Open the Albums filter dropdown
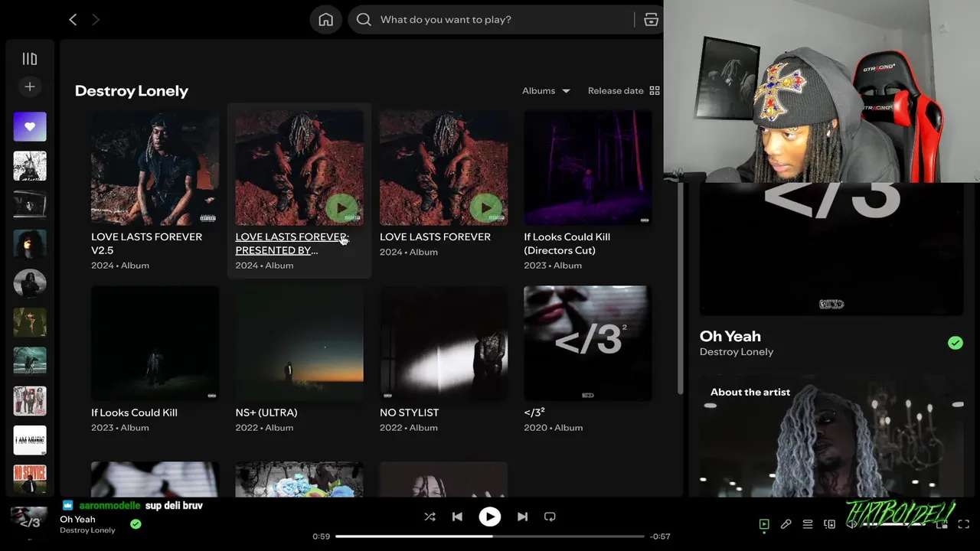Image resolution: width=980 pixels, height=551 pixels. [x=546, y=90]
